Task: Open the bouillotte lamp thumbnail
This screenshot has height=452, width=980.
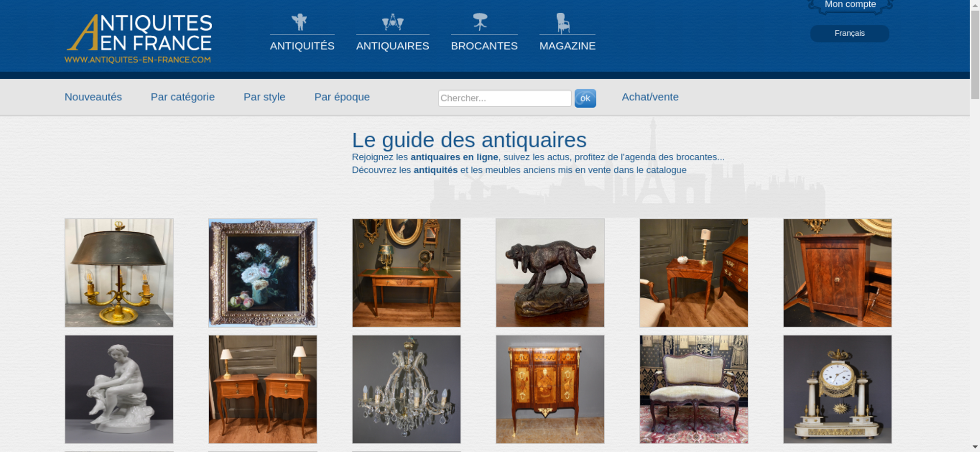Action: tap(119, 273)
